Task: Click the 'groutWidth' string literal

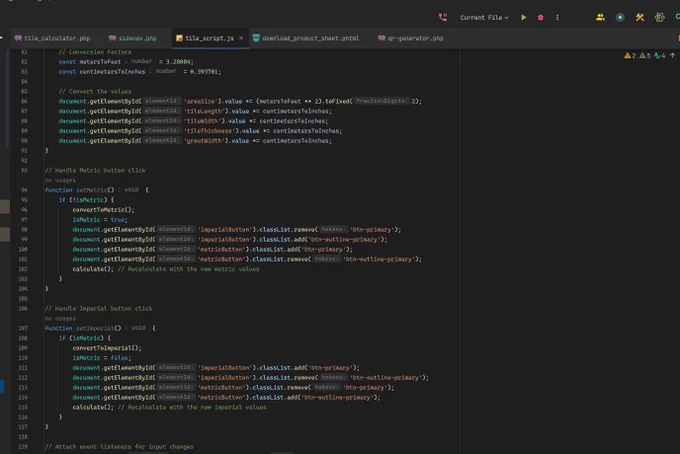Action: coord(204,140)
